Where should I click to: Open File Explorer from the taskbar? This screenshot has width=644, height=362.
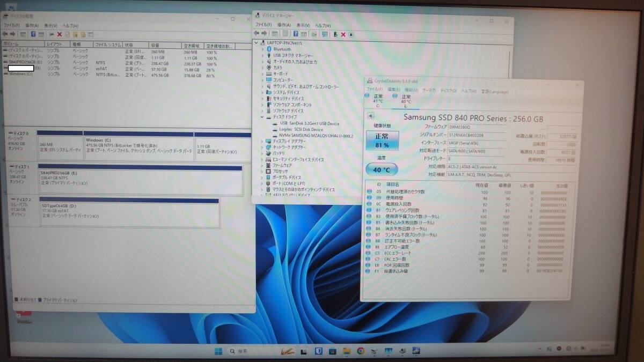tap(346, 351)
